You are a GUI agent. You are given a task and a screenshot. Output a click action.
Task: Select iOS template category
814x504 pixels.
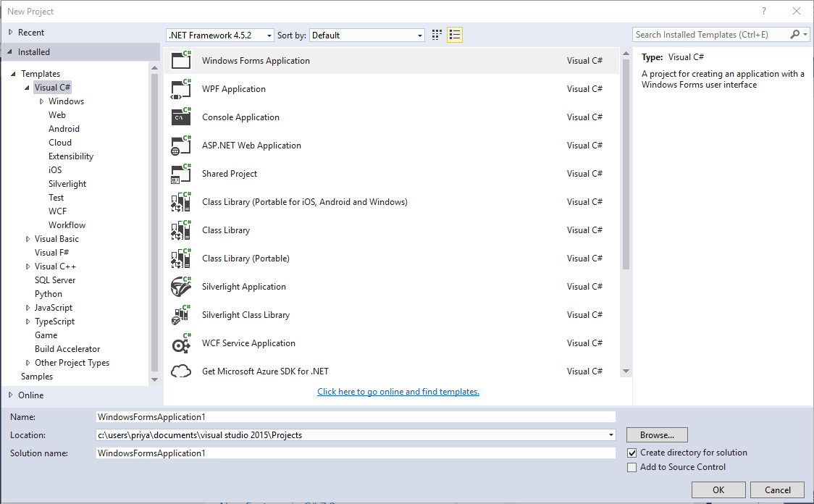tap(55, 169)
